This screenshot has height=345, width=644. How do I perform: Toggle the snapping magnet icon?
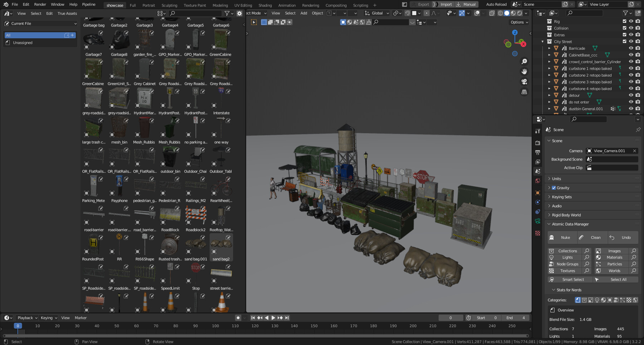coord(408,13)
